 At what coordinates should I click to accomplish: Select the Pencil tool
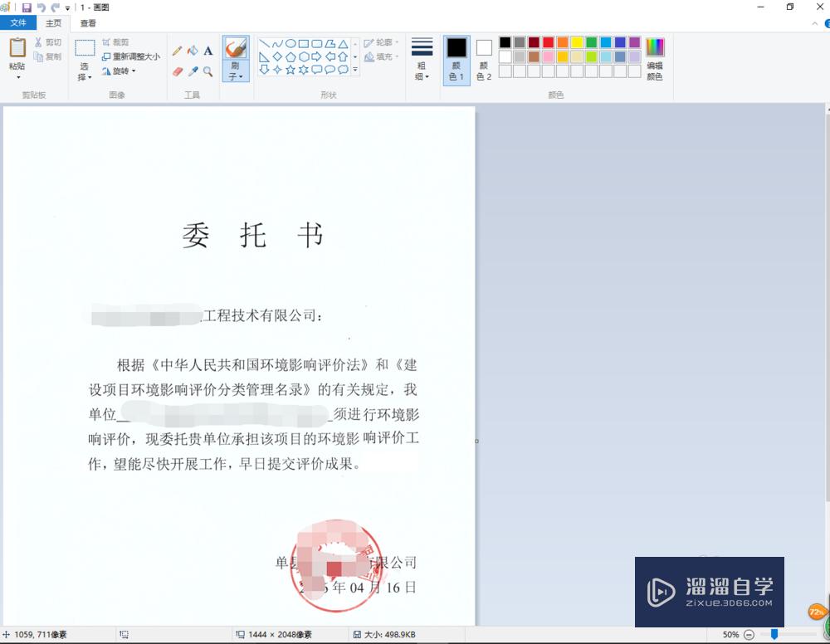tap(176, 50)
